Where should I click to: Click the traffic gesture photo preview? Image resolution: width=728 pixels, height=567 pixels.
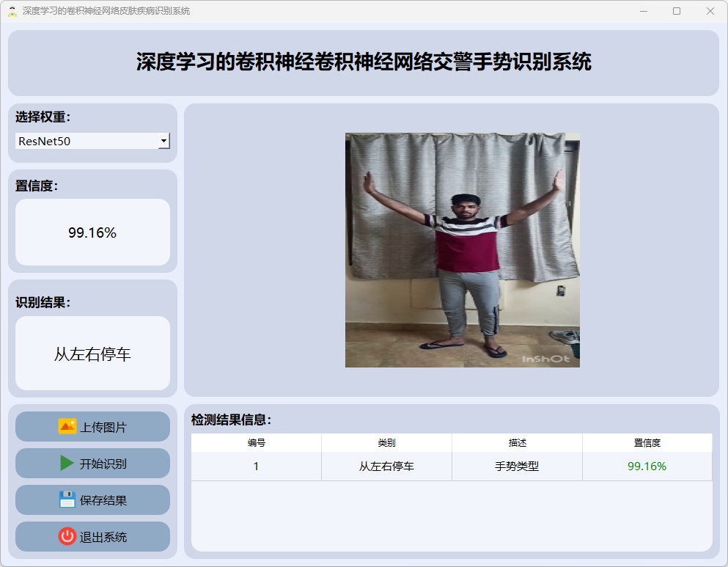pyautogui.click(x=463, y=250)
